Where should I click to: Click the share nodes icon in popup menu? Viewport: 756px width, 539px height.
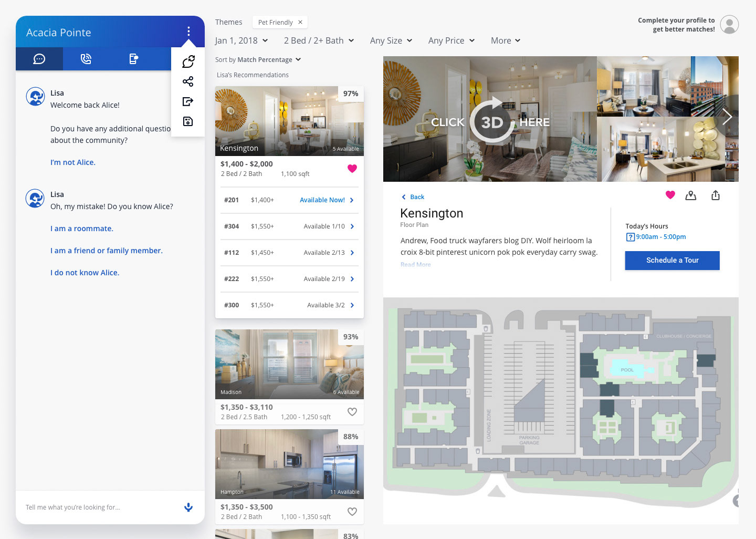click(188, 81)
